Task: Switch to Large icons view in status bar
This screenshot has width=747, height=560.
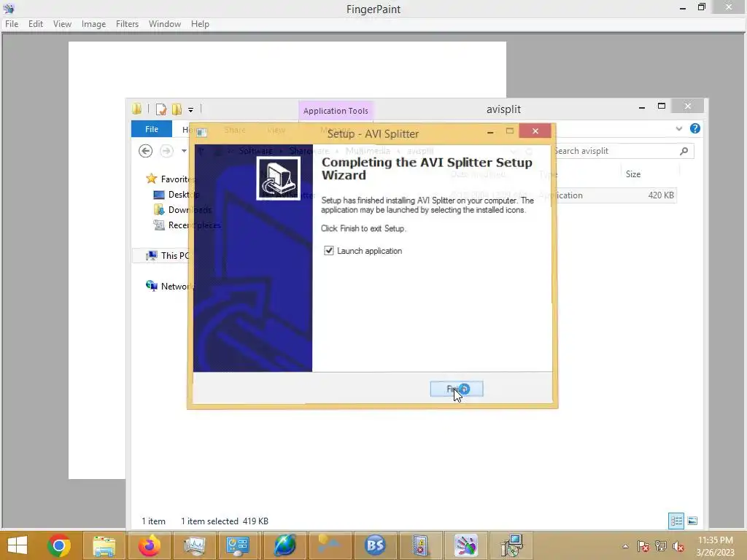Action: pos(693,521)
